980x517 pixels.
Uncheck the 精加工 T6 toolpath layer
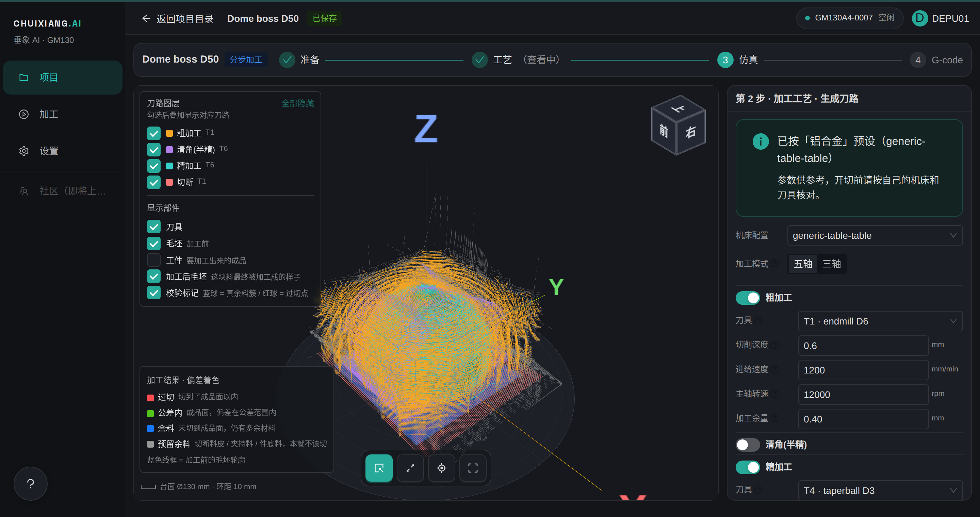click(154, 166)
